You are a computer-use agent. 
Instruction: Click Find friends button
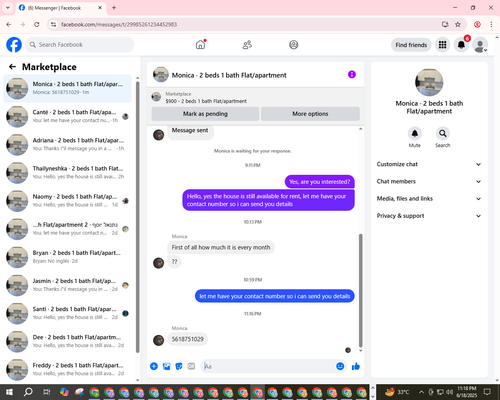point(411,45)
